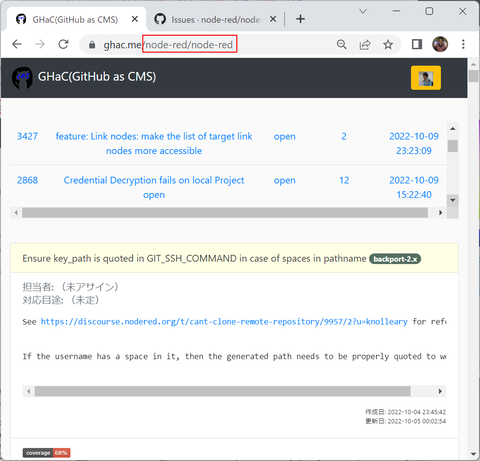Screen dimensions: 480x461
Task: Open the Chrome three-dot menu
Action: pyautogui.click(x=463, y=44)
